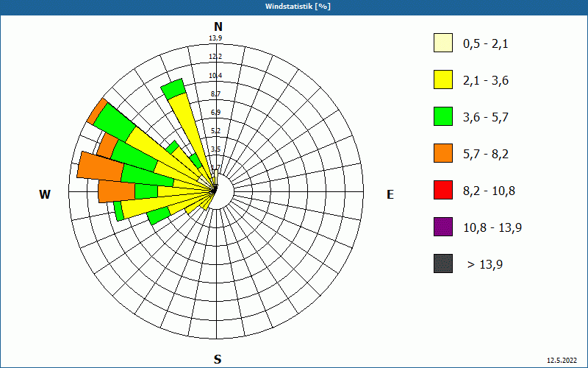Click the legend label '0,5 - 2,1'
The width and height of the screenshot is (588, 368).
[x=486, y=44]
